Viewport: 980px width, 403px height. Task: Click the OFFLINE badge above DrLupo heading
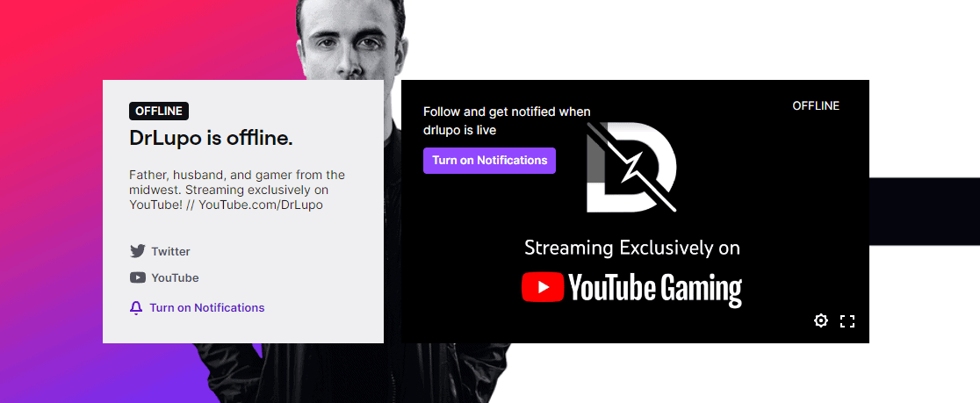point(159,112)
